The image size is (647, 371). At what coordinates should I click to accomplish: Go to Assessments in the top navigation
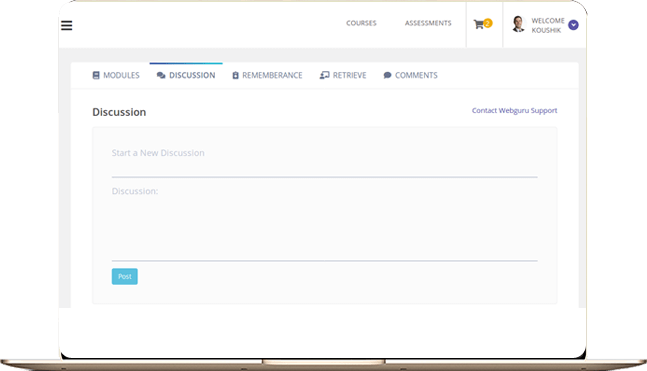pyautogui.click(x=428, y=23)
